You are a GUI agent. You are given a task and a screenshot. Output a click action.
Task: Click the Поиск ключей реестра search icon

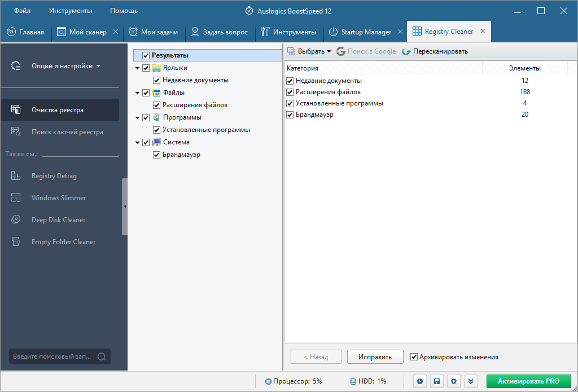pyautogui.click(x=16, y=131)
